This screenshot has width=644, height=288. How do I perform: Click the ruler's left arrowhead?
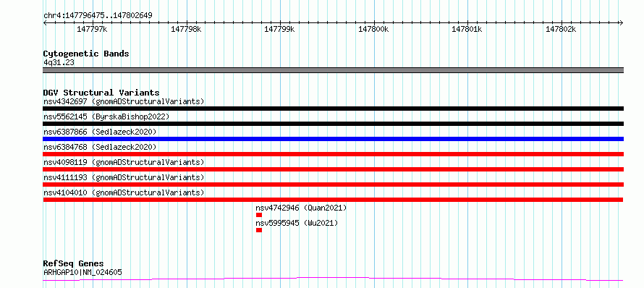pos(45,22)
